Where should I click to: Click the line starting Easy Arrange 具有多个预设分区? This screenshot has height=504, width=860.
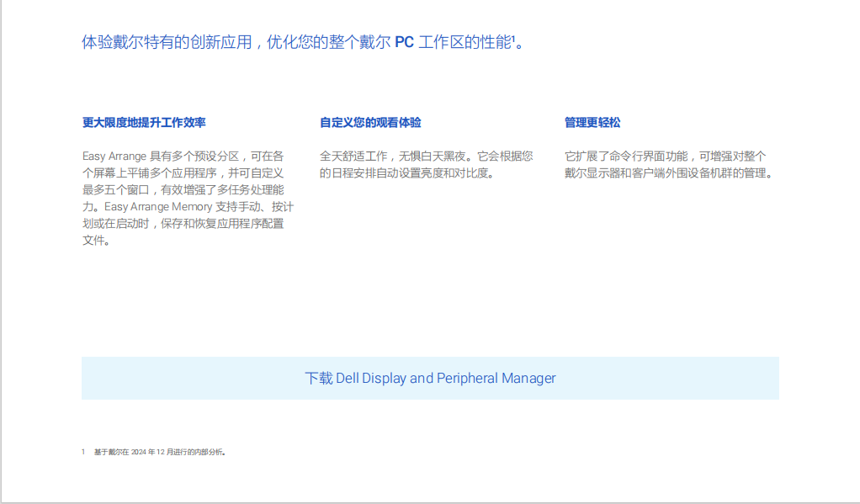[x=183, y=157]
